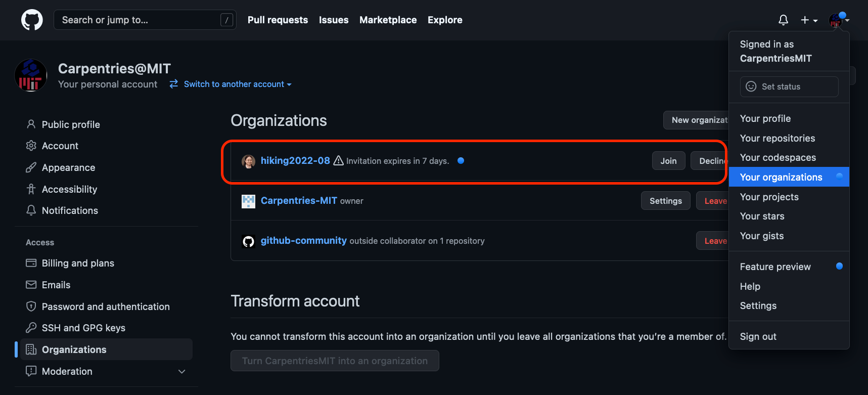Select Help from the user menu
The height and width of the screenshot is (395, 868).
point(789,286)
